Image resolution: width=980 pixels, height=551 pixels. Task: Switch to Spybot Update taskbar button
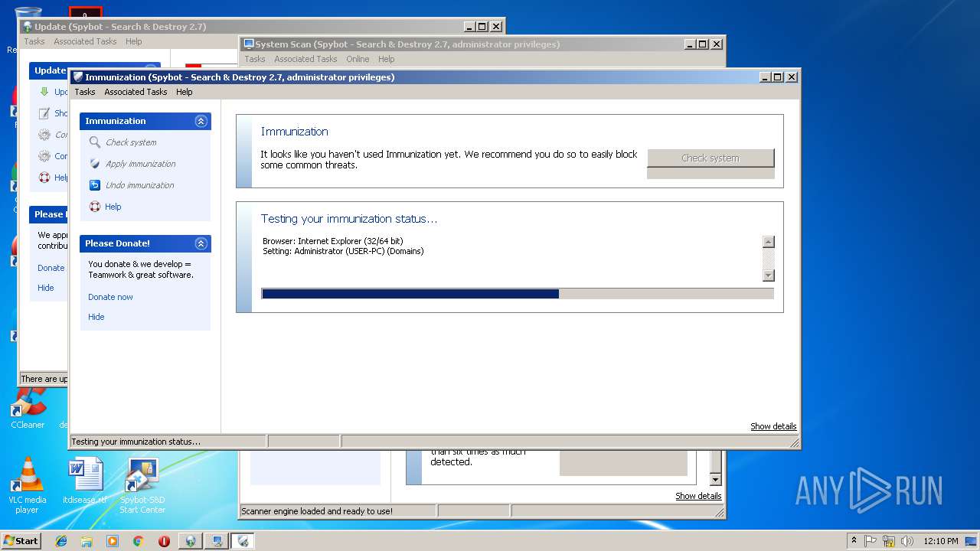pyautogui.click(x=190, y=541)
